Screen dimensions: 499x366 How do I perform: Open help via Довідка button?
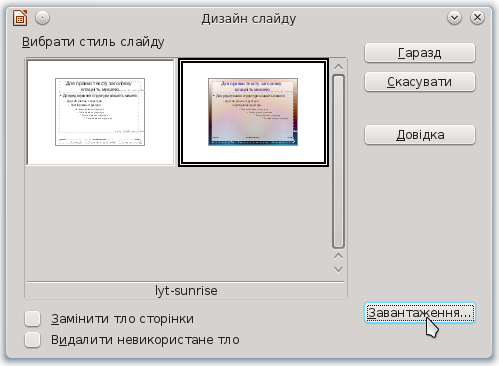[x=420, y=135]
